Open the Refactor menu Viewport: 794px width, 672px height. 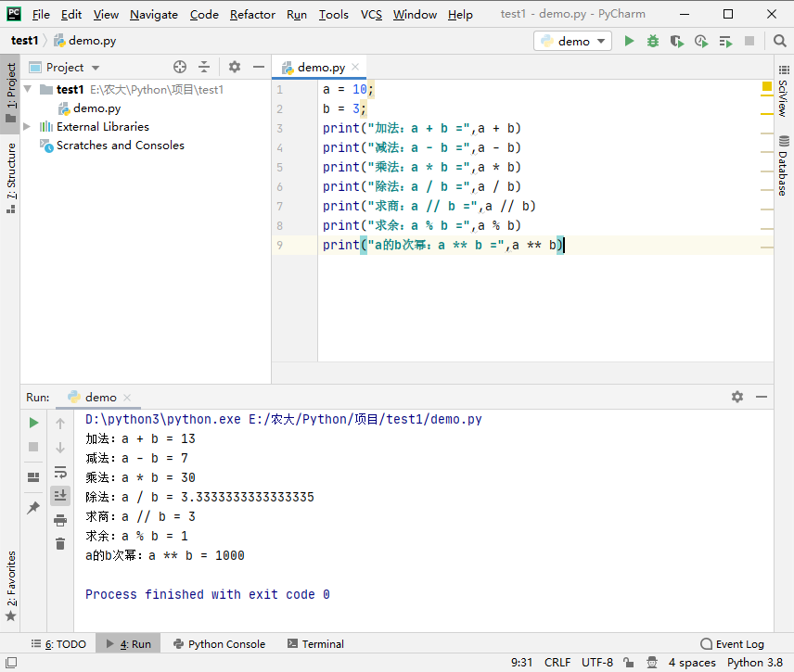coord(252,14)
